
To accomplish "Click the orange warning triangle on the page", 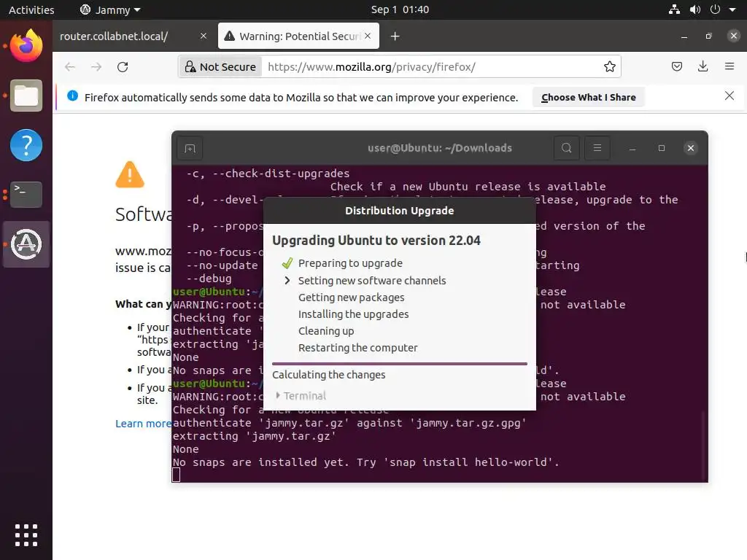I will click(130, 174).
